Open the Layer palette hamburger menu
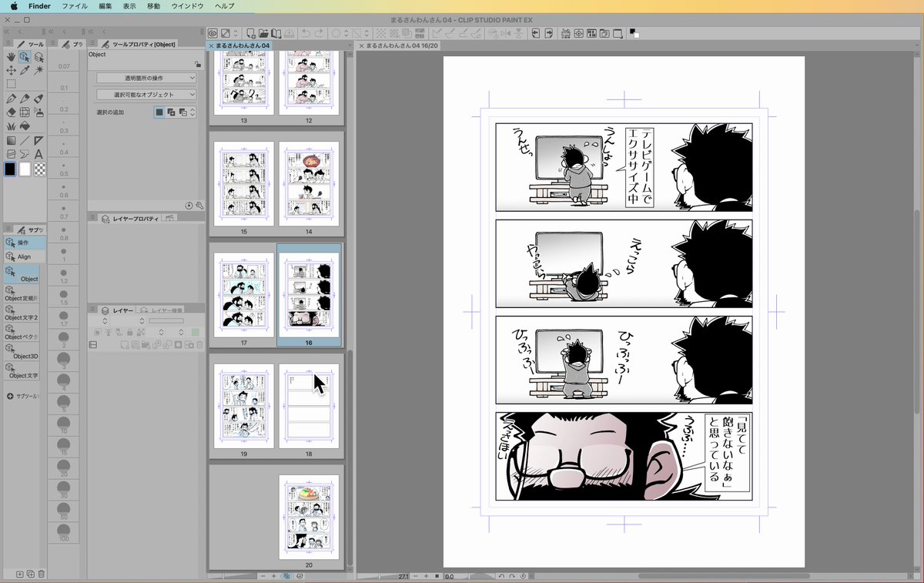 [92, 309]
